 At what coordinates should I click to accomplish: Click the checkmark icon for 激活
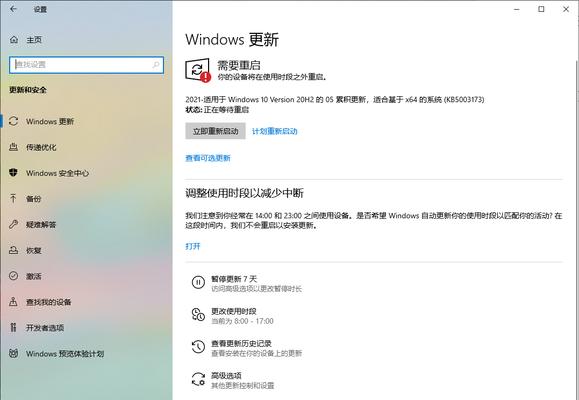point(14,276)
